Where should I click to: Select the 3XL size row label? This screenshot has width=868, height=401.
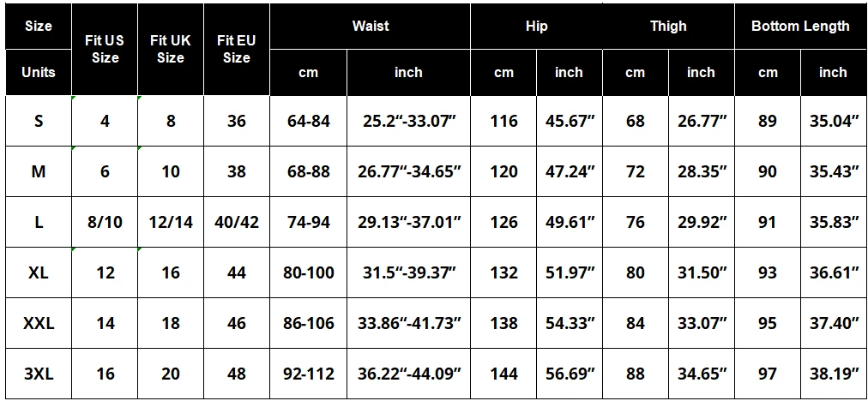click(39, 374)
